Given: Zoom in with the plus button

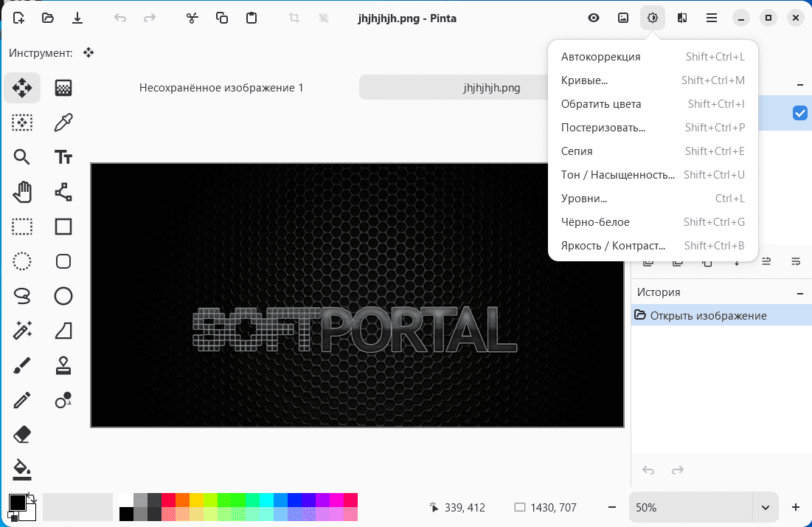Looking at the screenshot, I should coord(796,507).
